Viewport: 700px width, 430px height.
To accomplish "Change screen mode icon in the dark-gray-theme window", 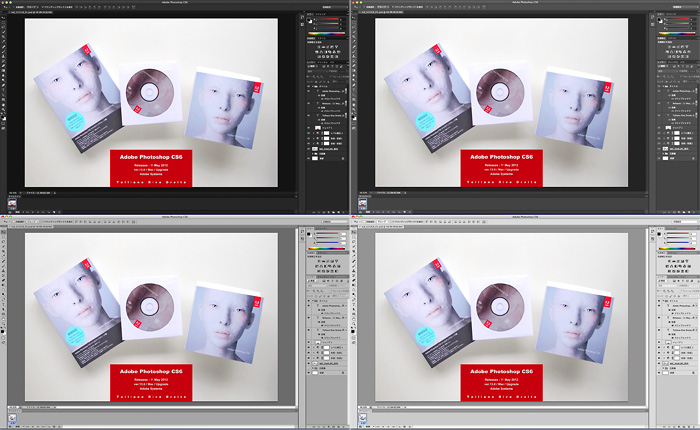I will (x=354, y=128).
